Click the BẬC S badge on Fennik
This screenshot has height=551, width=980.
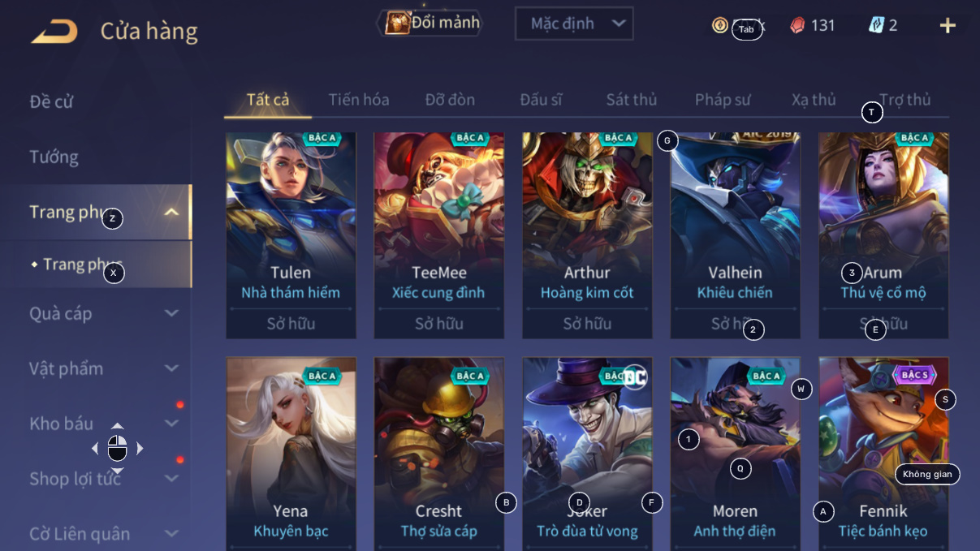[x=914, y=375]
